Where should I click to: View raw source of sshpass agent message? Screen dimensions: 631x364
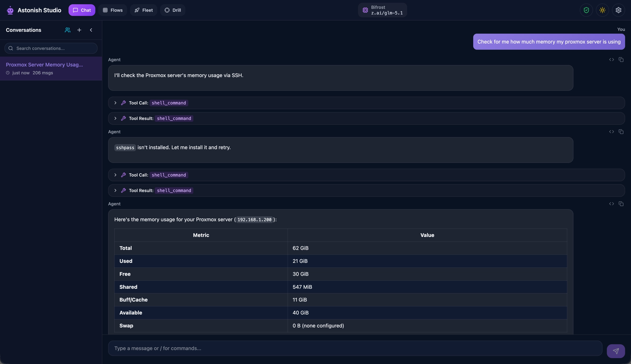[x=612, y=132]
